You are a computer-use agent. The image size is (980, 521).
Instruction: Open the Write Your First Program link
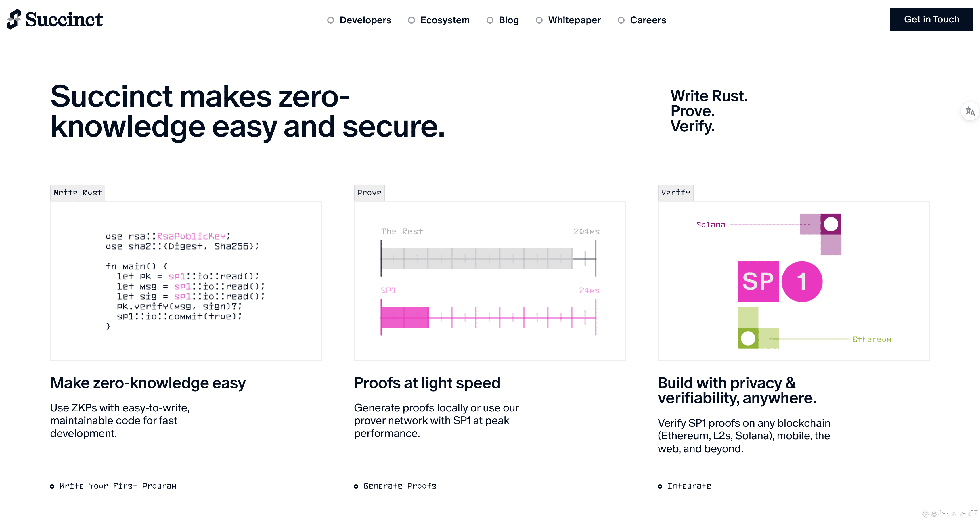tap(113, 486)
